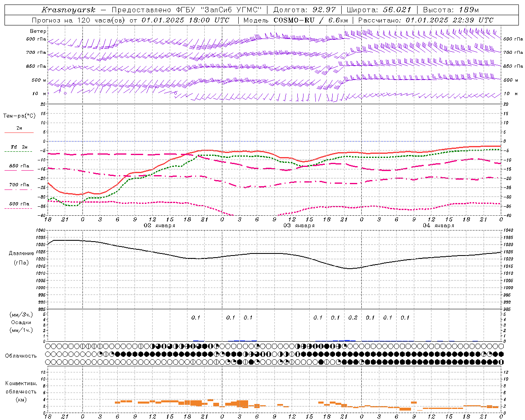Click the pink dotted '500 гПа' temperature legend line
Image resolution: width=525 pixels, height=420 pixels.
19,208
